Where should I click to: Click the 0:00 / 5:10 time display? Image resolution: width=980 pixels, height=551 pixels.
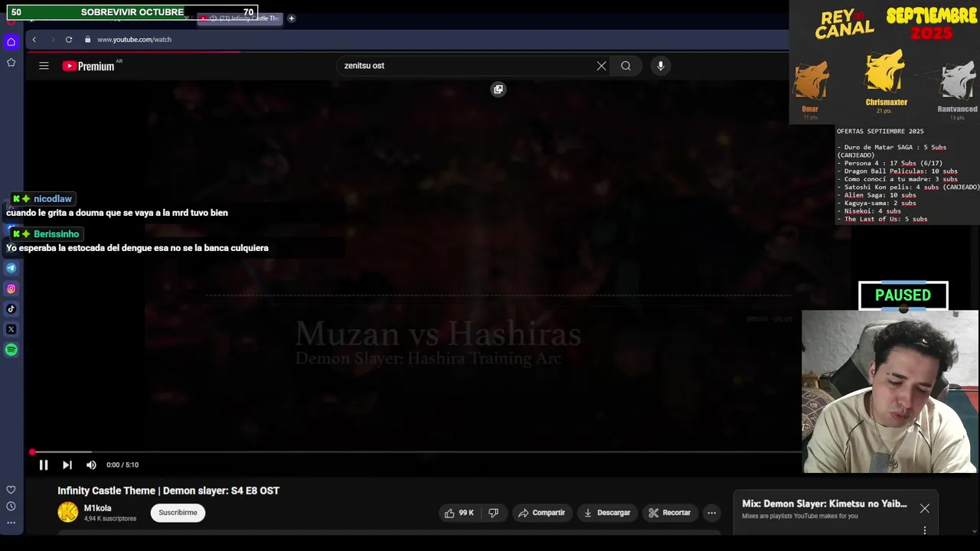click(x=122, y=465)
